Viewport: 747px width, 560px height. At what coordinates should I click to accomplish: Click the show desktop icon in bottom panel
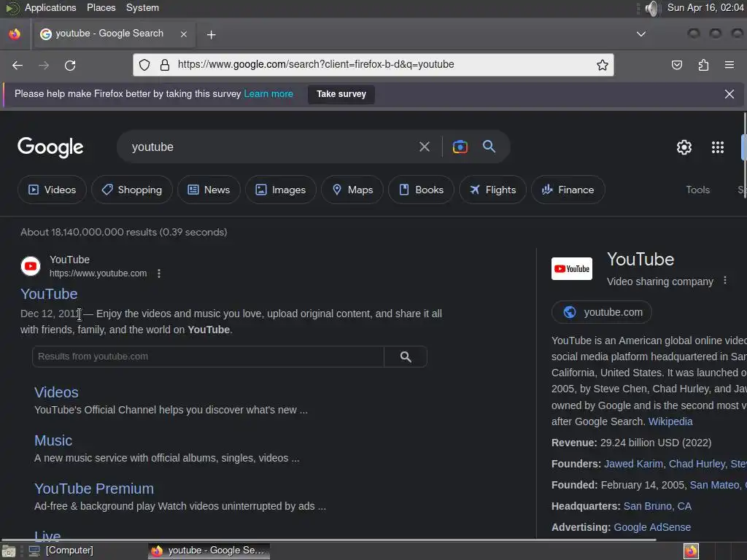pyautogui.click(x=9, y=551)
